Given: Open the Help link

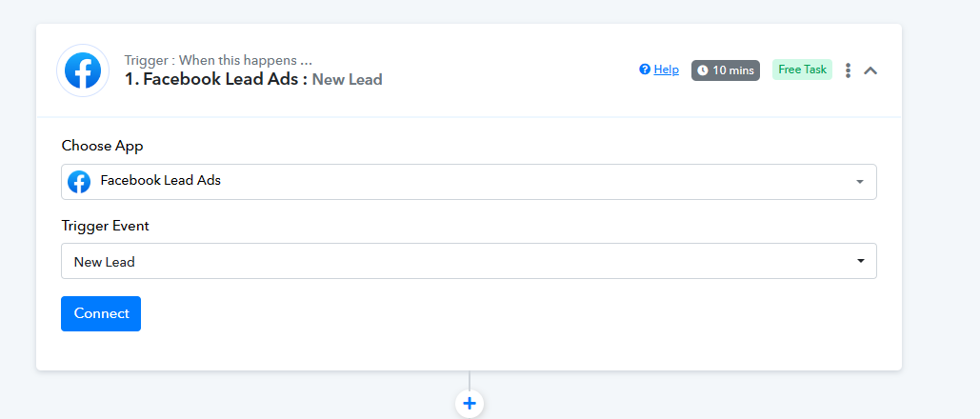Looking at the screenshot, I should (x=667, y=70).
